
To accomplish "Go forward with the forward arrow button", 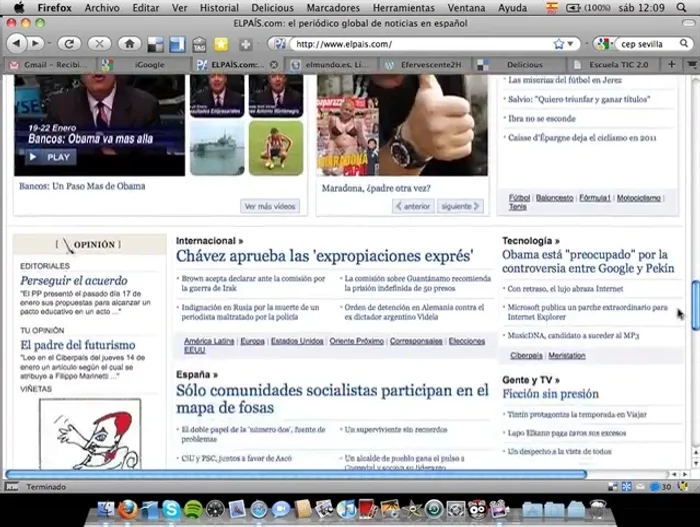I will click(x=34, y=43).
